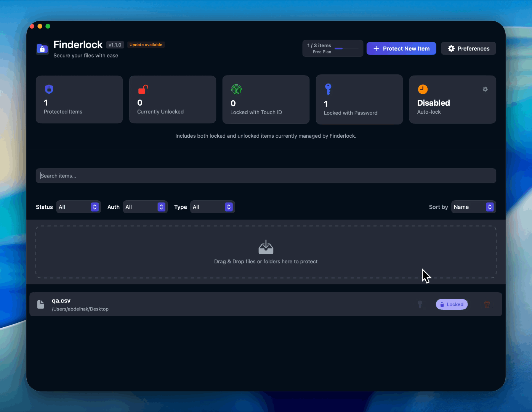Click the Disabled Auto-lock text
The image size is (532, 412).
pos(434,103)
